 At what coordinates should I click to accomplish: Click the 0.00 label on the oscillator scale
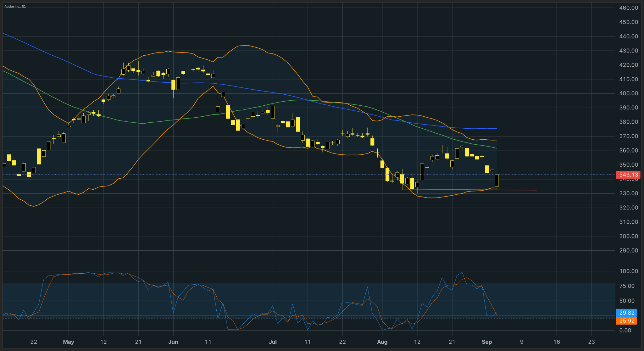tap(625, 330)
